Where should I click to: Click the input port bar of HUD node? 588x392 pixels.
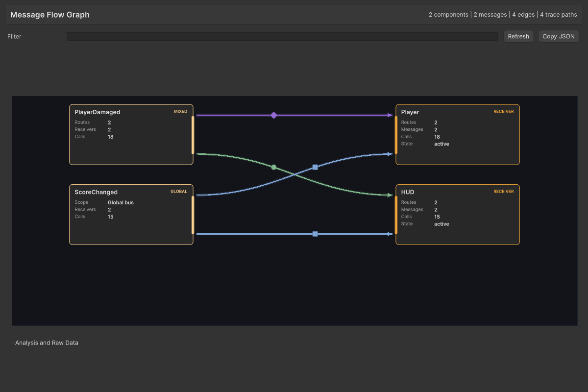click(x=396, y=215)
